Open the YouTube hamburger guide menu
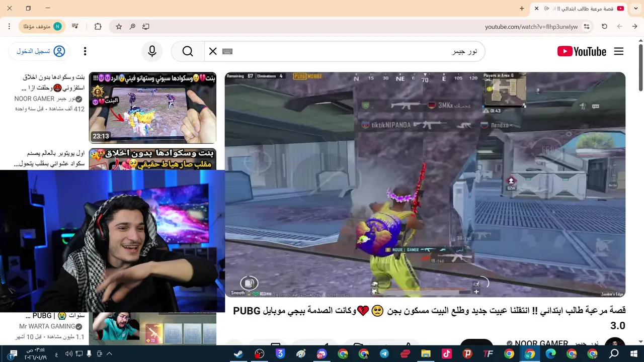 (619, 51)
